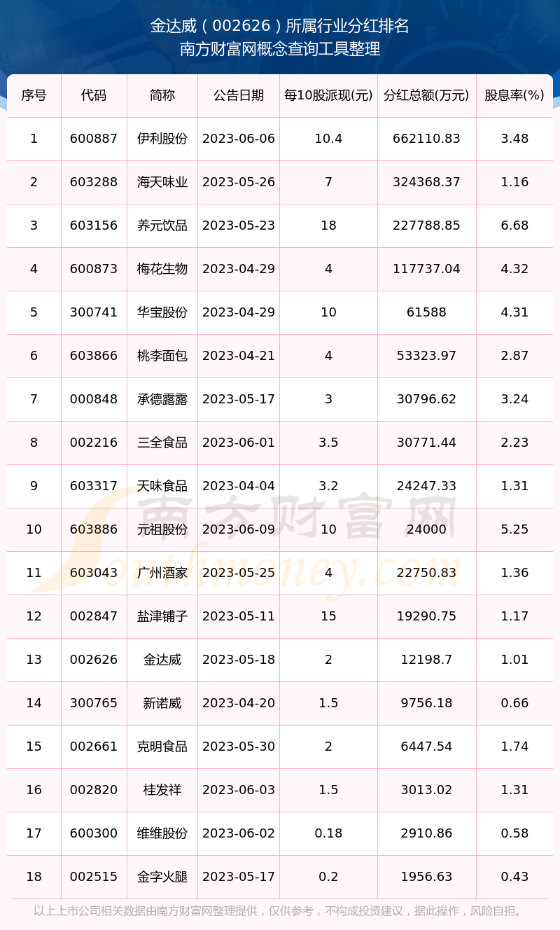The height and width of the screenshot is (930, 560).
Task: Click total dividend 19290.75
Action: (427, 616)
